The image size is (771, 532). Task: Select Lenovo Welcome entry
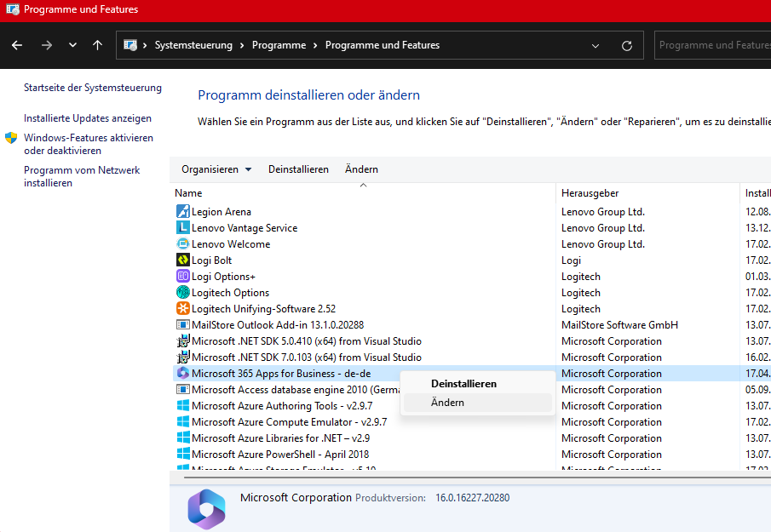231,244
